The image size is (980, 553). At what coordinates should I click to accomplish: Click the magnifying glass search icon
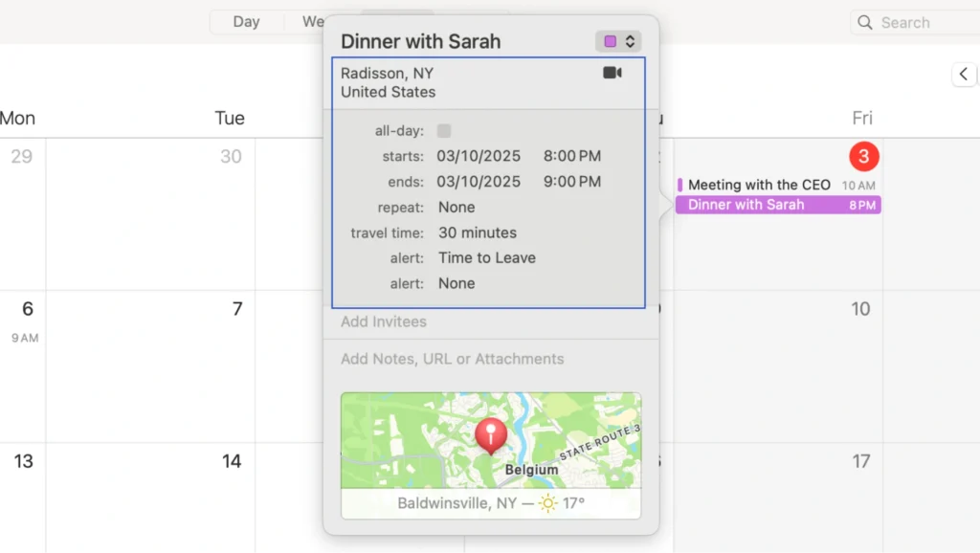(x=865, y=22)
